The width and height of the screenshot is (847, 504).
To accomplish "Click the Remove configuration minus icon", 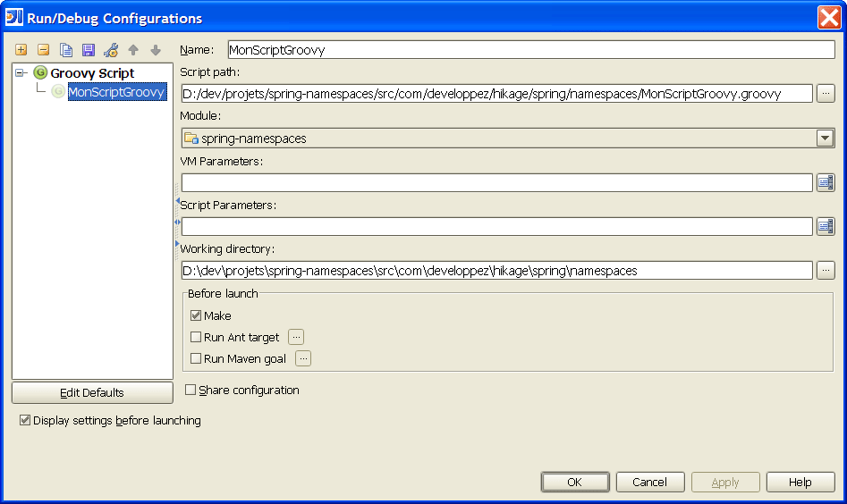I will point(43,50).
